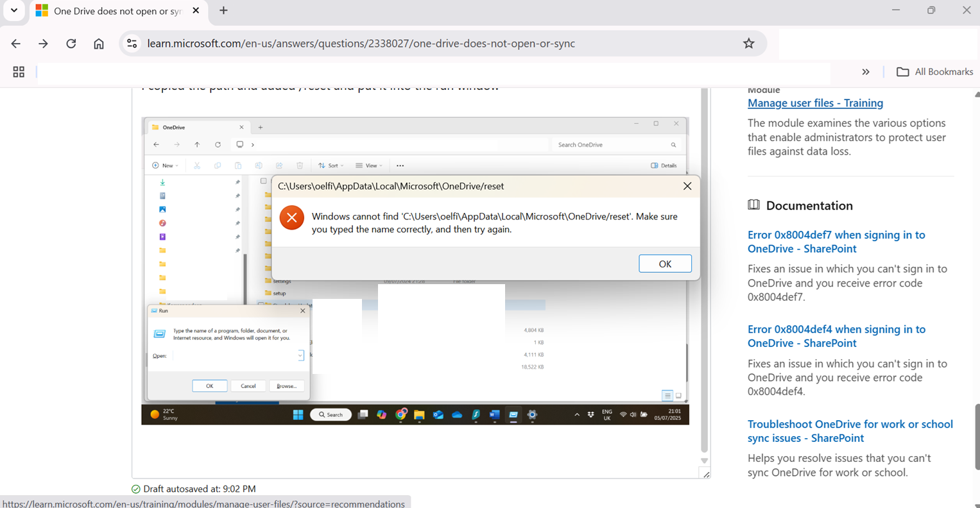The width and height of the screenshot is (980, 508).
Task: Open 'Error 0x8004def4 when signing in' link
Action: point(836,336)
